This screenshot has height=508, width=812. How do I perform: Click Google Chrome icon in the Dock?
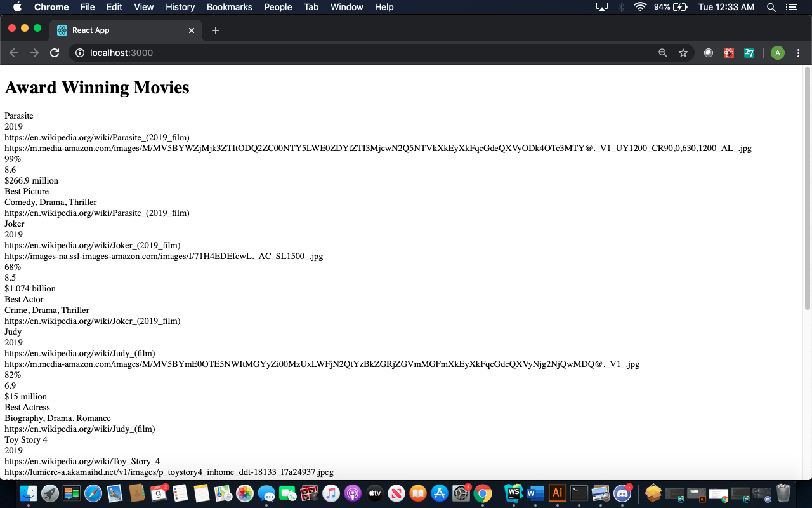pyautogui.click(x=483, y=493)
